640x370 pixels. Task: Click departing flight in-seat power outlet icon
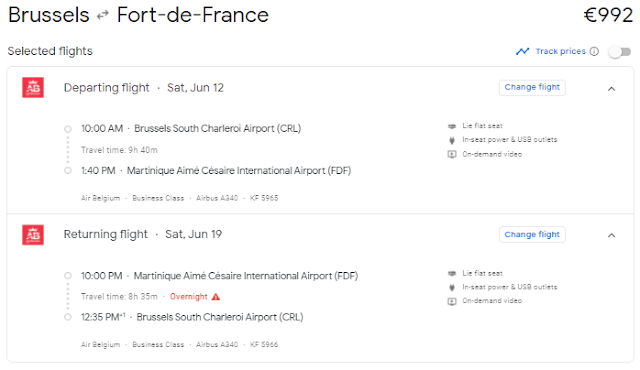click(x=452, y=140)
